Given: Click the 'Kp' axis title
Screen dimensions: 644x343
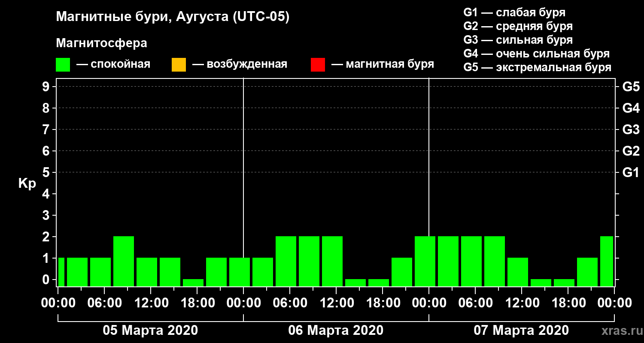Looking at the screenshot, I should tap(27, 184).
